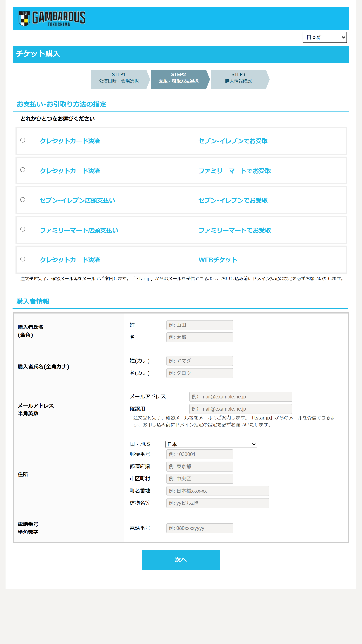Click the 確認用 email confirmation field
Image resolution: width=362 pixels, height=644 pixels.
click(240, 409)
